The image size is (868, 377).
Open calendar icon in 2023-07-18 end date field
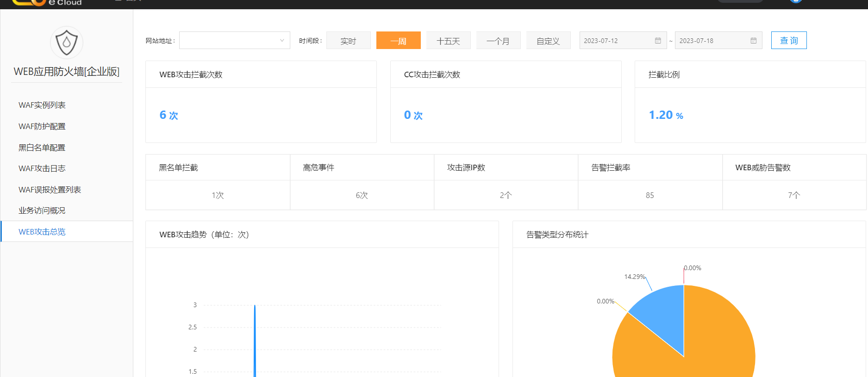tap(753, 41)
